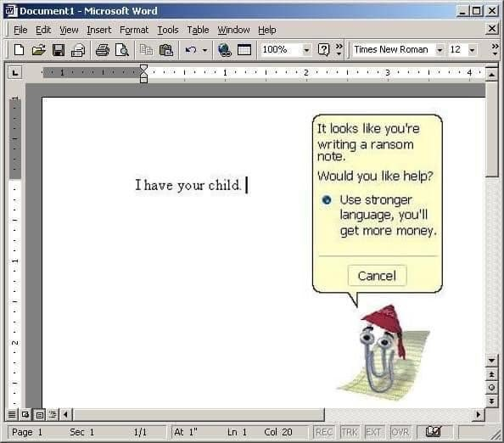This screenshot has height=443, width=504.
Task: Click Select Browse Object circle button
Action: click(x=492, y=388)
